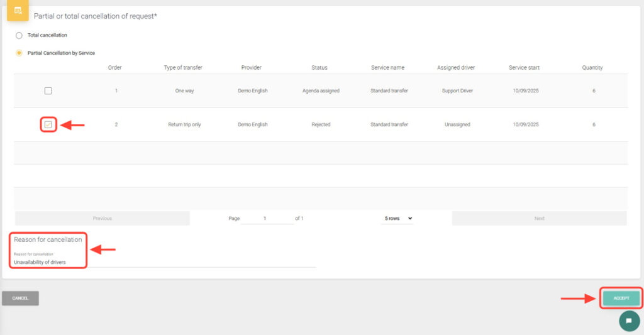Viewport: 644px width, 335px height.
Task: Sort by the Order column header
Action: 115,68
